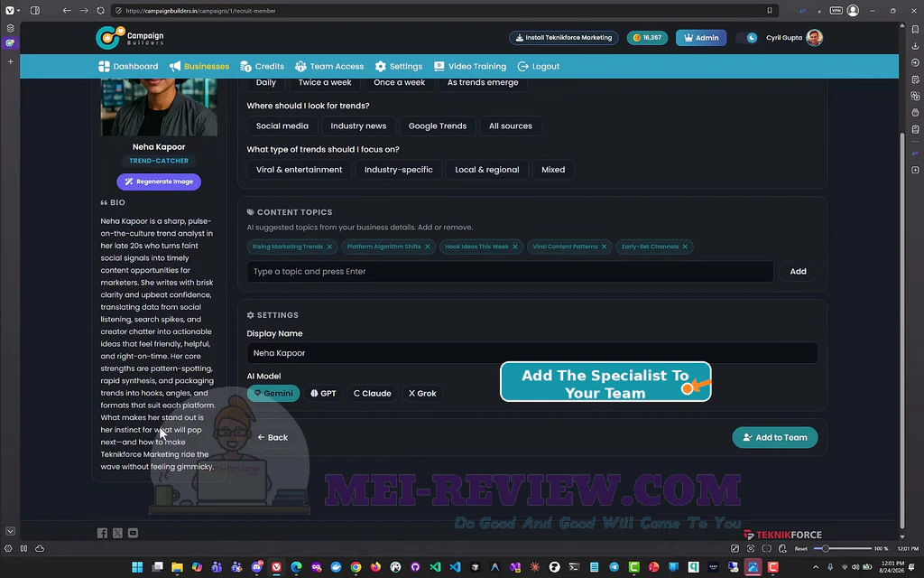The width and height of the screenshot is (924, 578).
Task: Open the Dashboard menu item
Action: [x=128, y=67]
